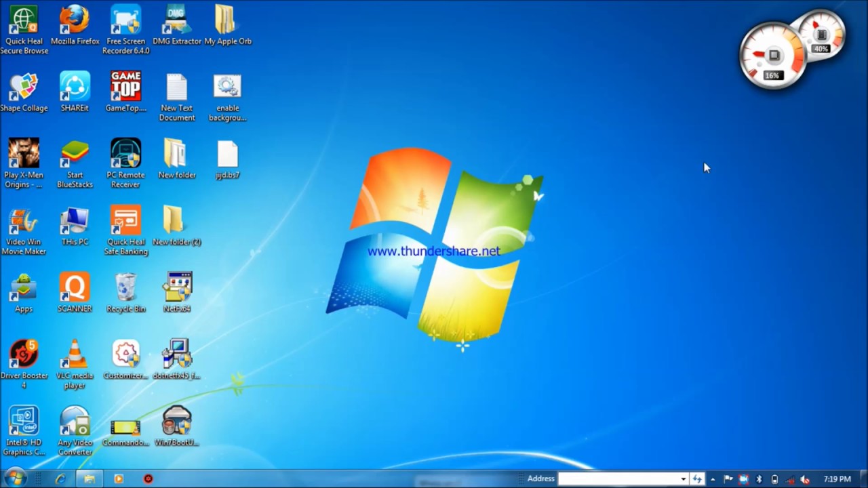Select the VLC media player shortcut
The height and width of the screenshot is (488, 868).
coord(75,365)
